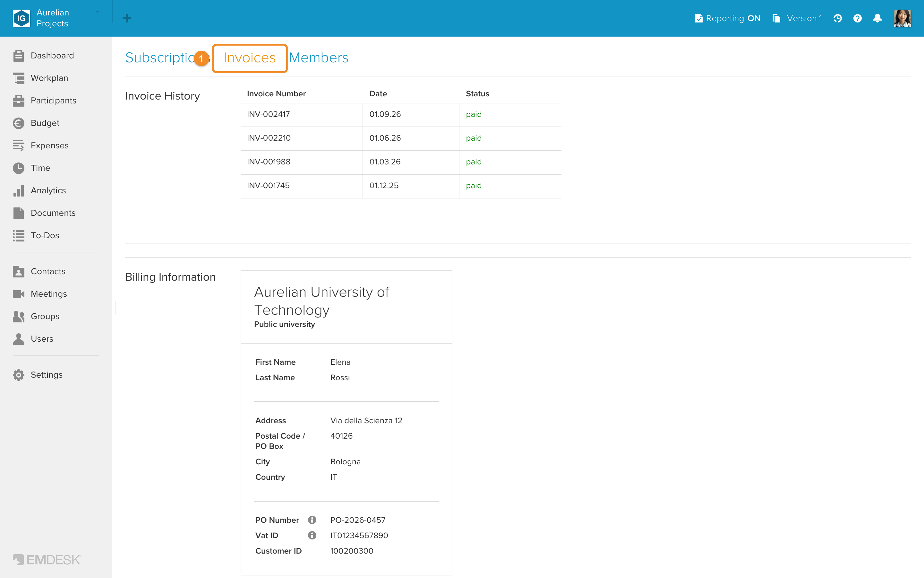
Task: Click the PO-2026-0457 value
Action: click(x=358, y=520)
